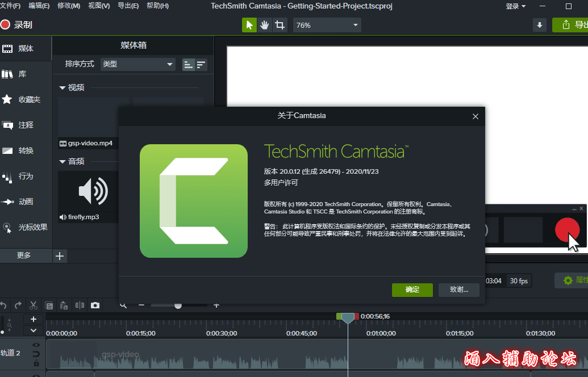Click the scissors cut icon
The height and width of the screenshot is (377, 588).
[x=34, y=305]
